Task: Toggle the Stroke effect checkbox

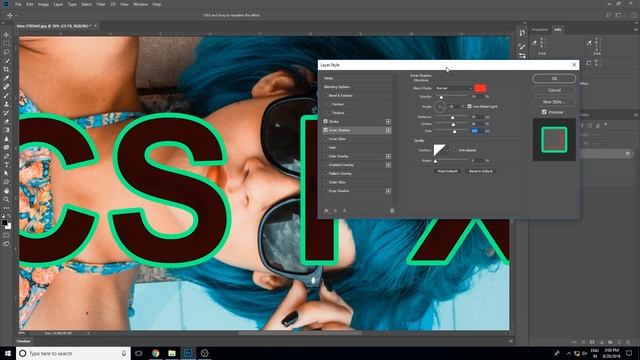Action: click(325, 121)
